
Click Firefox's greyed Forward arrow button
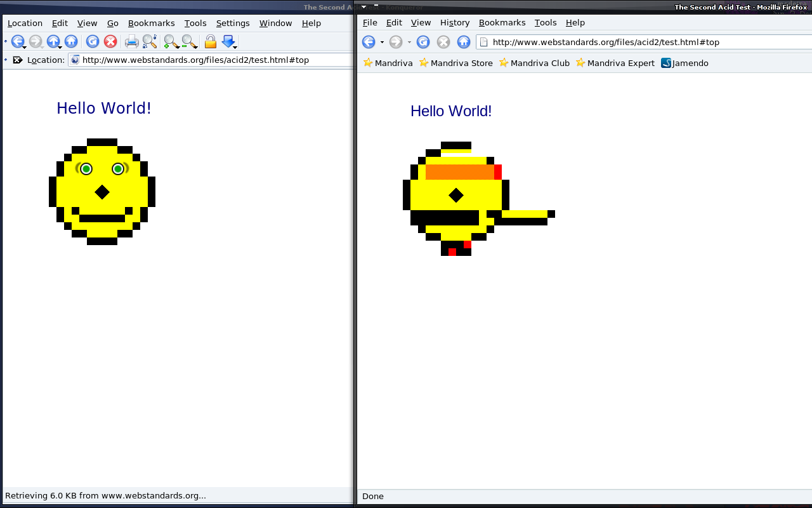(x=396, y=42)
